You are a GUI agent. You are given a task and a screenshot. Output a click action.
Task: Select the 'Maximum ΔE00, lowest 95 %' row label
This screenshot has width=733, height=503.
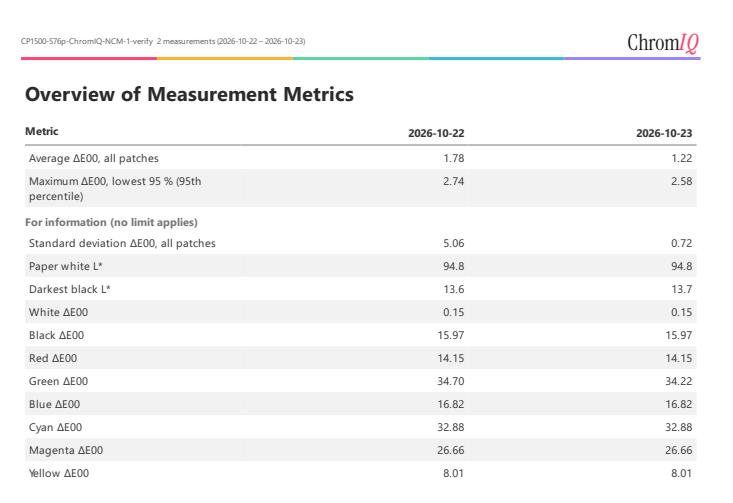(115, 188)
